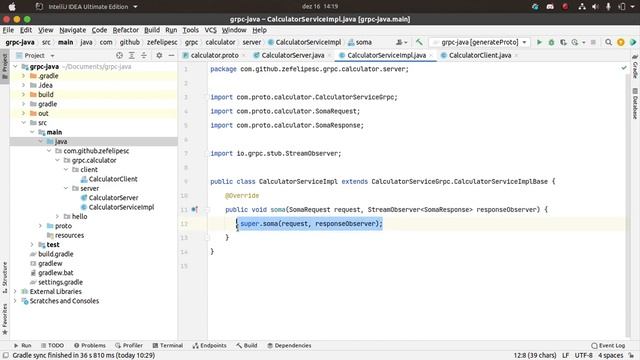Click the green arrow toolbox icon
Screen dimensions: 640x360
633,42
